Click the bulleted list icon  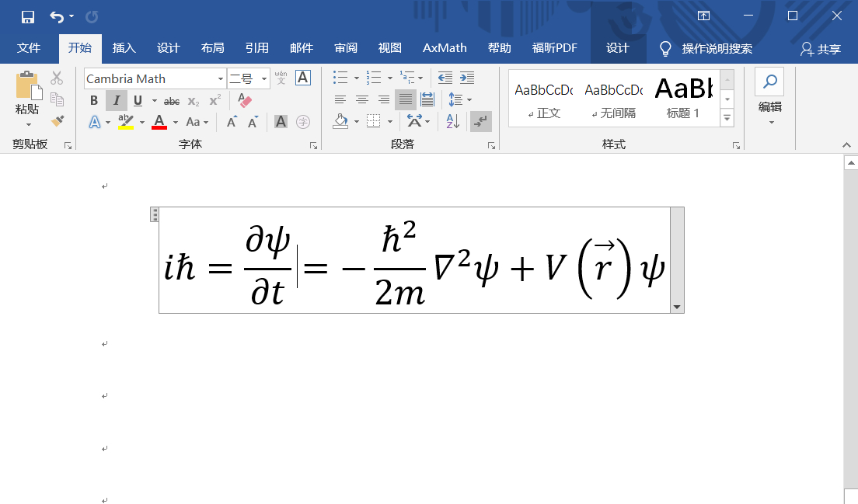340,78
